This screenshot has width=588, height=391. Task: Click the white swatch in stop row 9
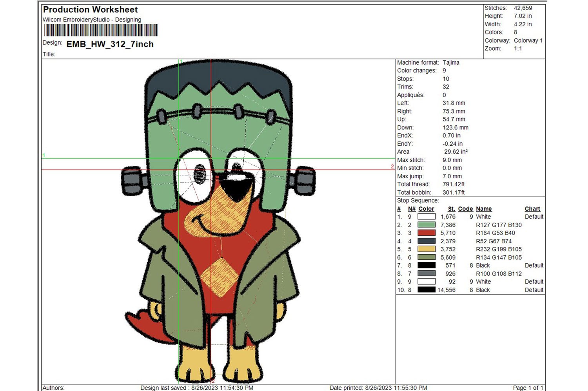426,282
